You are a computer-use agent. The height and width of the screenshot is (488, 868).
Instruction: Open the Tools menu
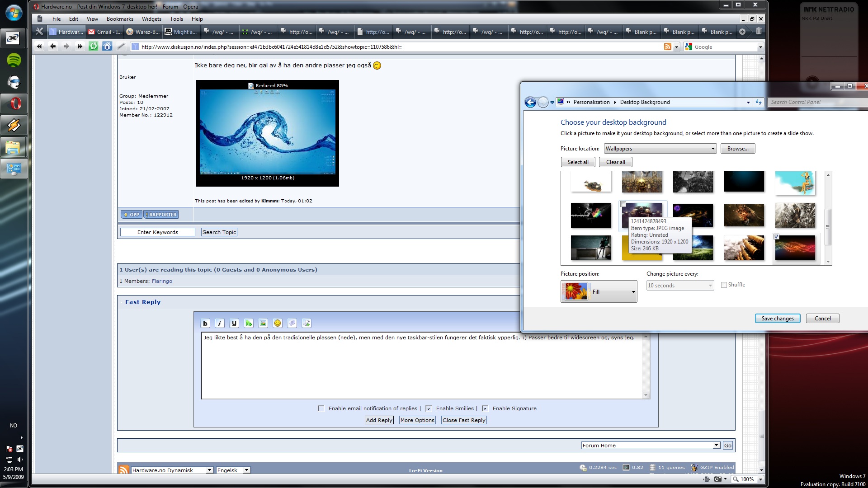pyautogui.click(x=176, y=19)
